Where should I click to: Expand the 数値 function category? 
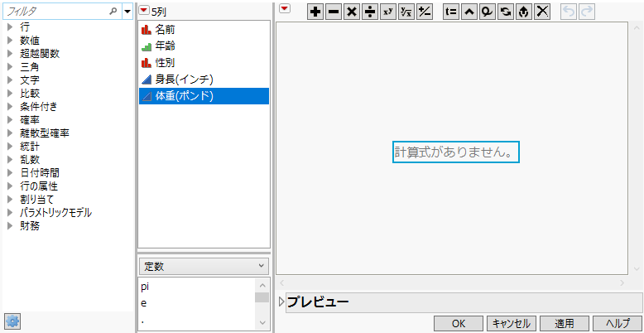point(10,41)
